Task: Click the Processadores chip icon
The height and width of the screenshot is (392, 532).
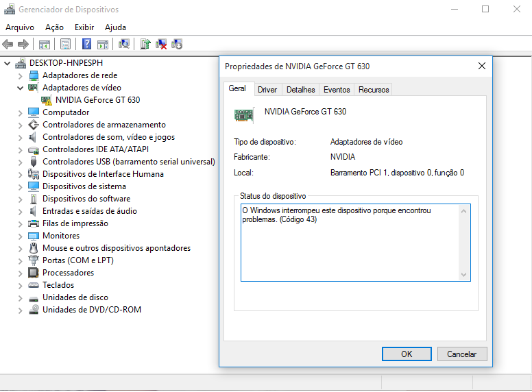Action: 33,273
